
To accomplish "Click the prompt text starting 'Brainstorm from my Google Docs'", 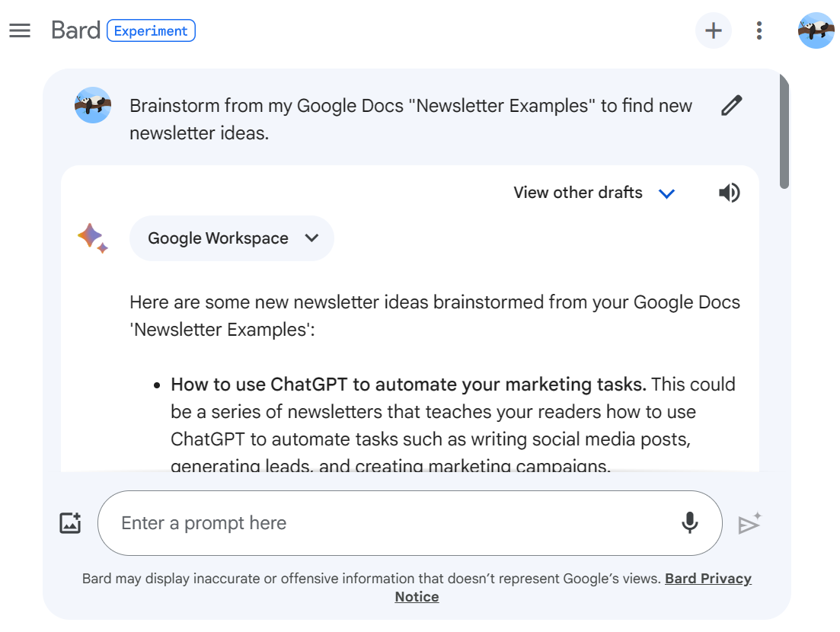I will click(411, 119).
